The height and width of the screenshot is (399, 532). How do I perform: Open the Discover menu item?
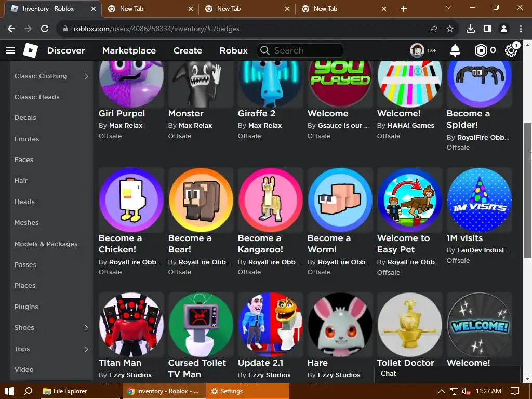pos(66,50)
